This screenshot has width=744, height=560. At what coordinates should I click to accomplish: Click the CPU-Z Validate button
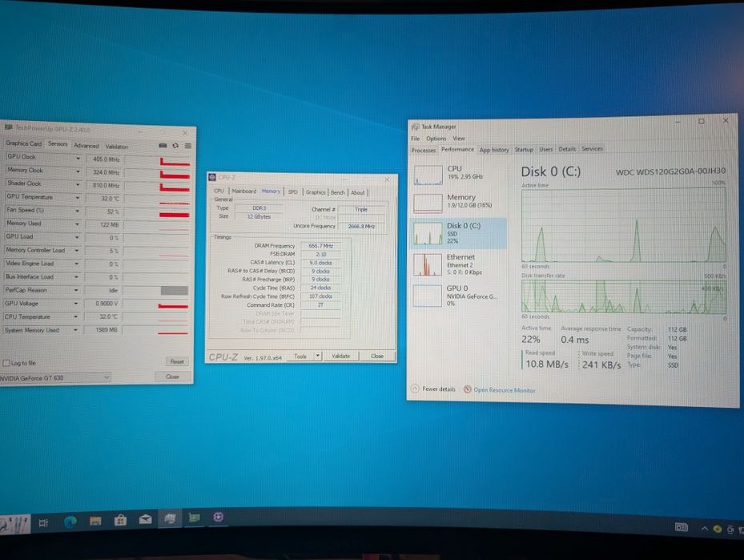click(x=340, y=356)
